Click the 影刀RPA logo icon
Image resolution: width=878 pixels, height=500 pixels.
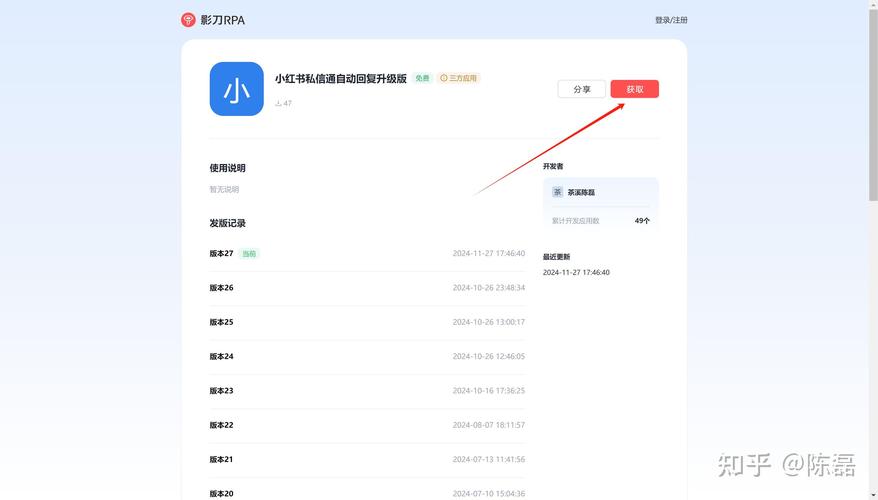coord(188,20)
